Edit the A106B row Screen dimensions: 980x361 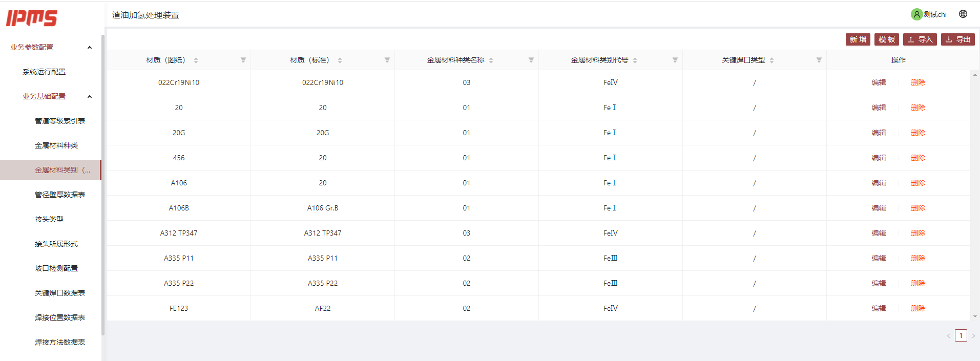pyautogui.click(x=879, y=208)
